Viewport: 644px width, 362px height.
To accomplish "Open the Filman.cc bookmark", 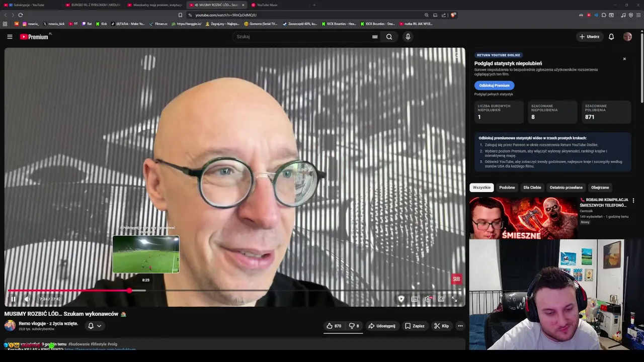I will tap(158, 24).
